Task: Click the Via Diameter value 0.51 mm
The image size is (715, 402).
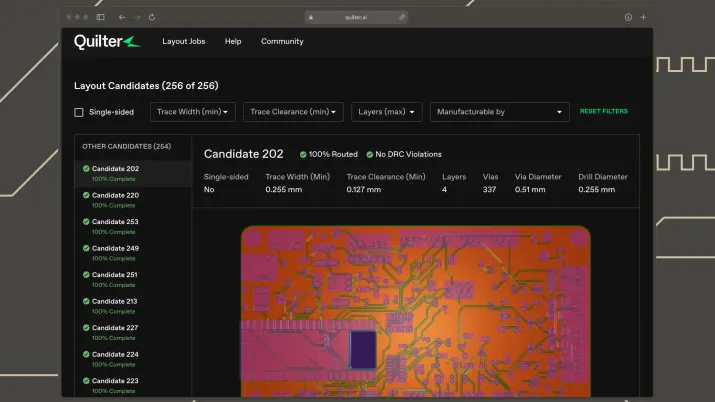Action: [530, 190]
